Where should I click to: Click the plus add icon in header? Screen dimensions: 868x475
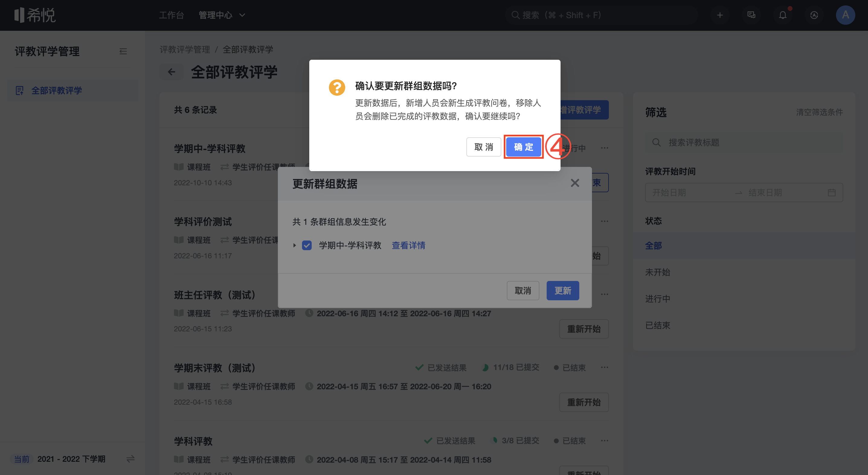point(720,15)
